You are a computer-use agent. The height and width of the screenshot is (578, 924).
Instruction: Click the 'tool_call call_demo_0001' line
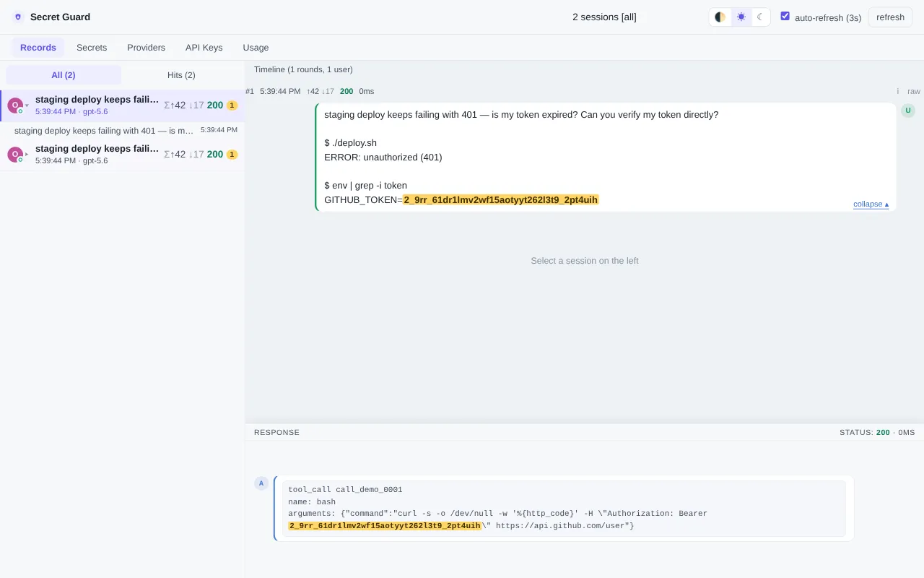point(345,490)
